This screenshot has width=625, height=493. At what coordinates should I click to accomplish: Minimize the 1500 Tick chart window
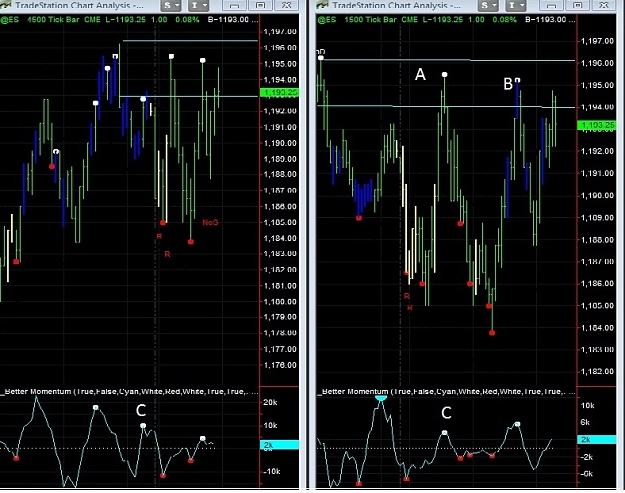[x=552, y=5]
